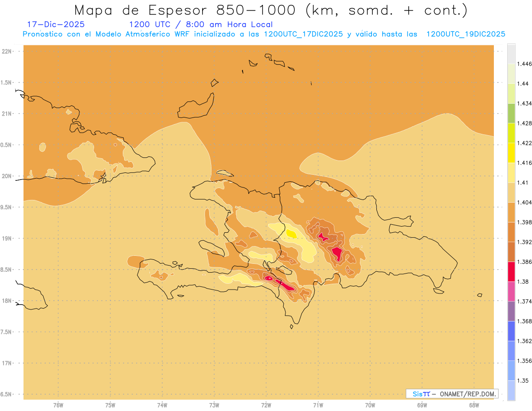Click the colorbar value '1.374'

tap(525, 301)
